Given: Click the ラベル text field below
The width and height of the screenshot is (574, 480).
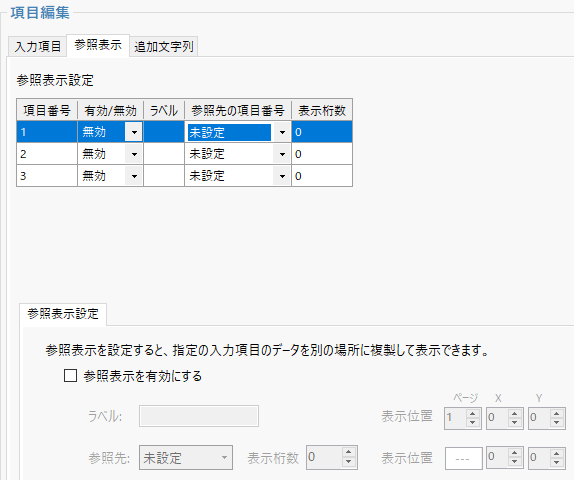Looking at the screenshot, I should click(199, 416).
